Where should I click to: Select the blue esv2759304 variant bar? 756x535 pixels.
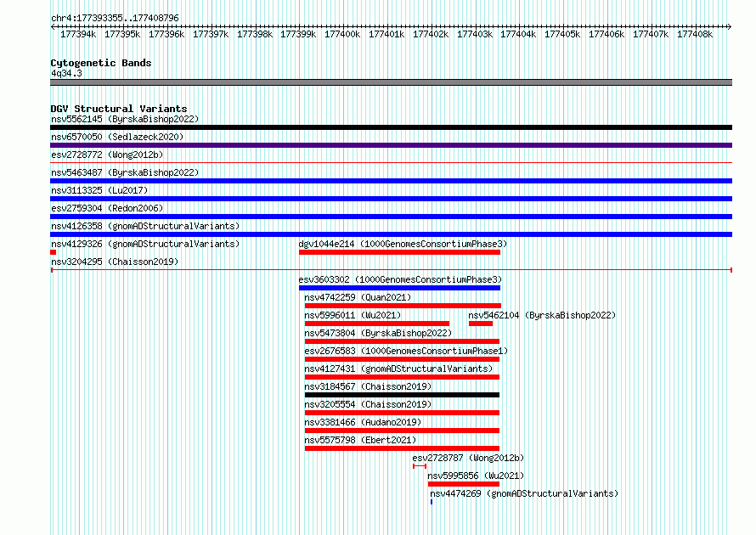click(x=391, y=217)
